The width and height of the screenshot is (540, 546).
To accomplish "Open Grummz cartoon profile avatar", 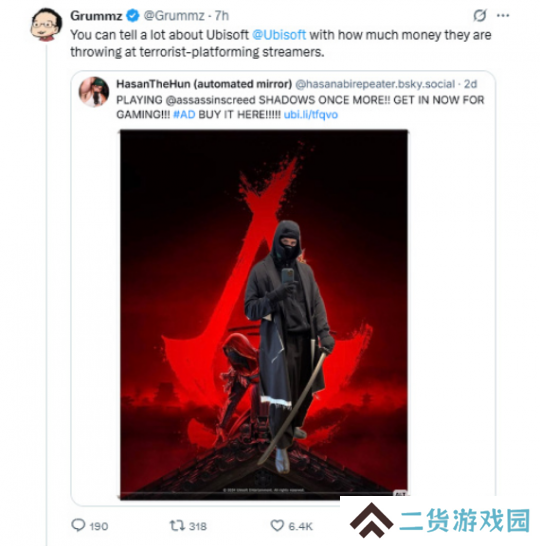I will [x=46, y=25].
